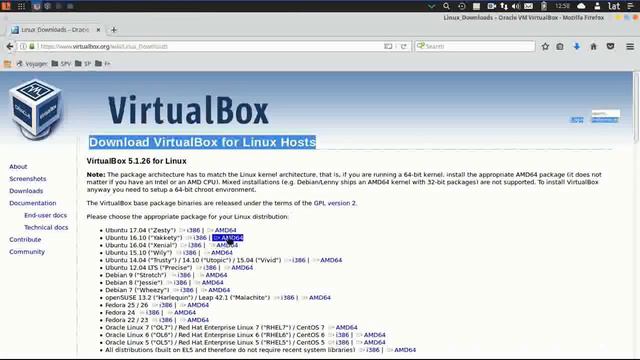The image size is (640, 360).
Task: Focus the Search box in toolbar
Action: [x=475, y=47]
